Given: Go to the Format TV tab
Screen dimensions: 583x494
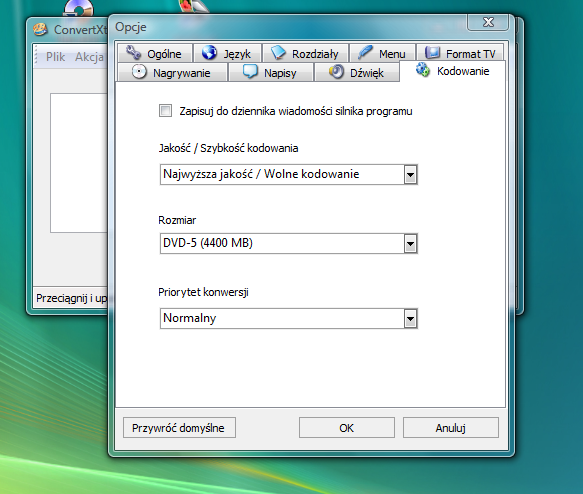Looking at the screenshot, I should [x=460, y=53].
